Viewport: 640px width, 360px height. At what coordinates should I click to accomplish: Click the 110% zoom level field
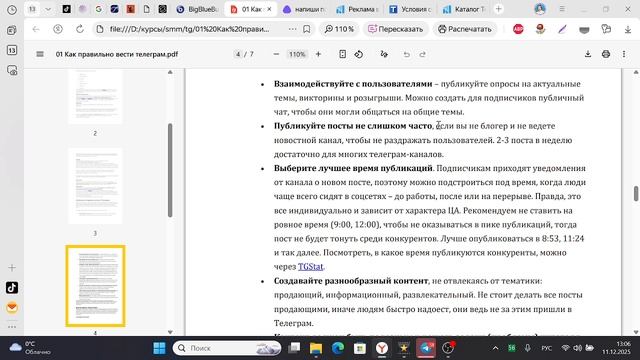click(297, 54)
